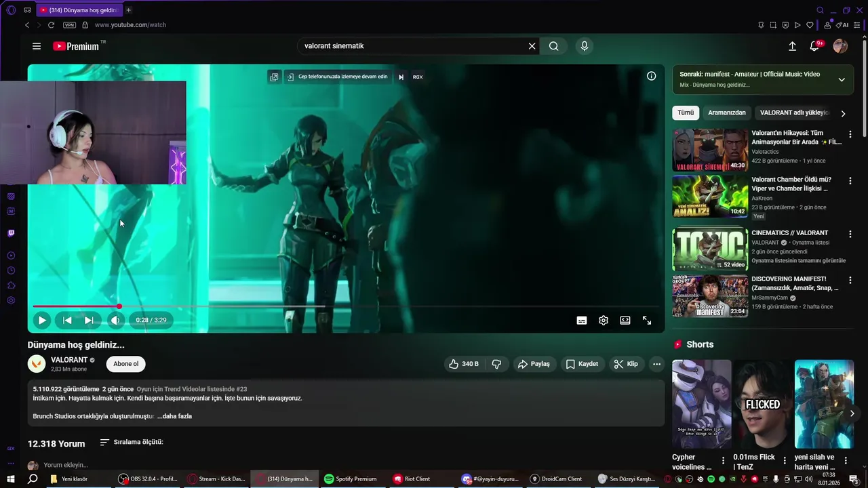
Task: Open options for "CINEMATICS // VALORANT" playlist
Action: 850,234
